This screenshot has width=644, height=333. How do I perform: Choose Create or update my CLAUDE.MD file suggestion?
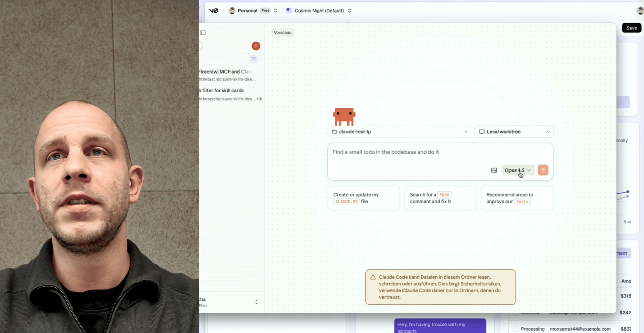coord(364,198)
